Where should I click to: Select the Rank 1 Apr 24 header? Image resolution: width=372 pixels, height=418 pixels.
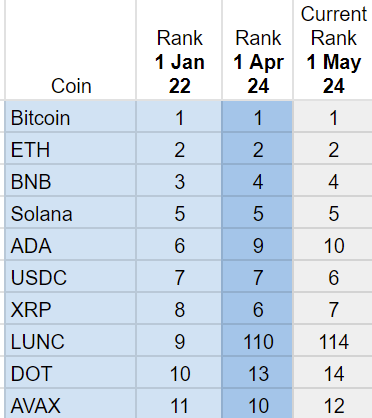click(x=258, y=50)
